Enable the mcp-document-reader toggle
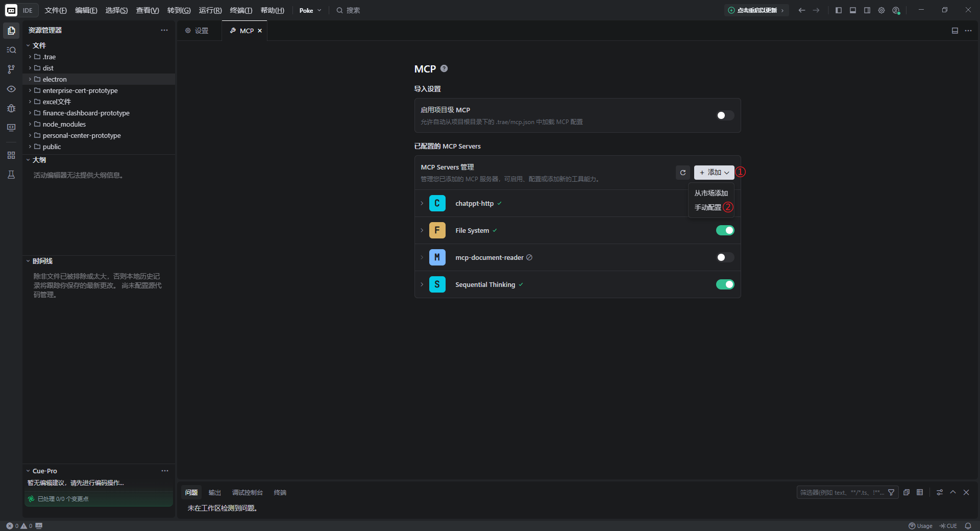The height and width of the screenshot is (531, 980). point(725,257)
